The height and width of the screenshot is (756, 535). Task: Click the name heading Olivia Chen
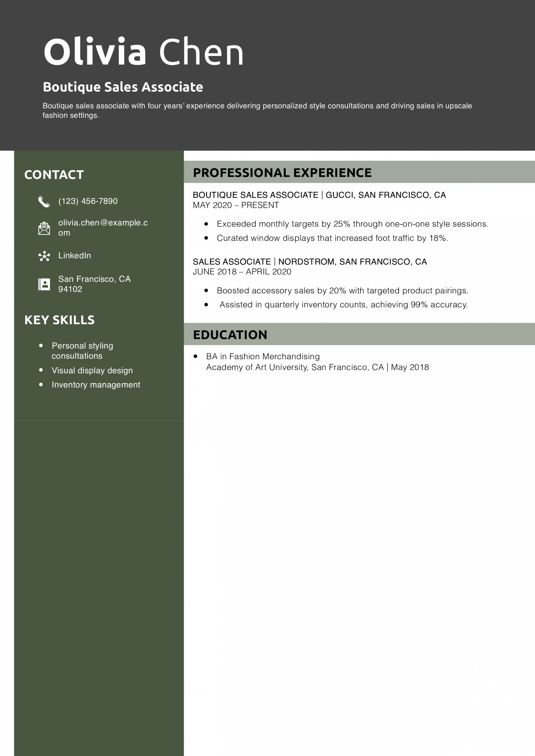point(143,52)
